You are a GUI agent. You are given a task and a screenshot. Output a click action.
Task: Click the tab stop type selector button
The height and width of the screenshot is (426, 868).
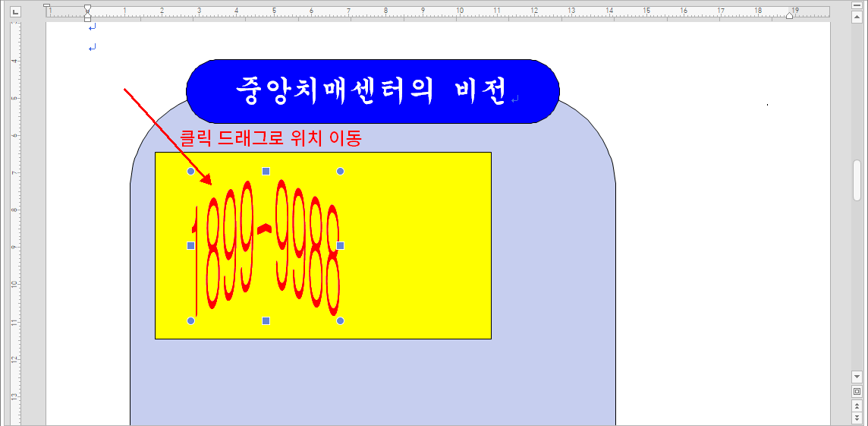[15, 11]
